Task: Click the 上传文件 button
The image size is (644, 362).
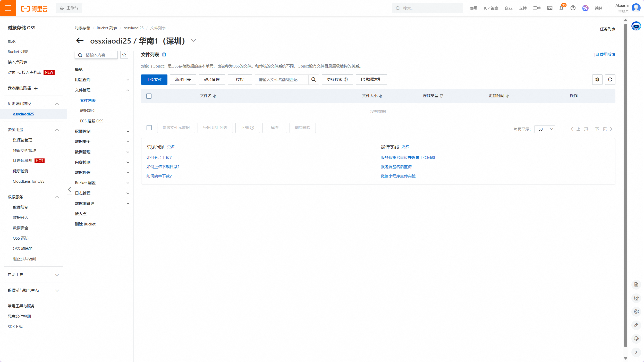Action: 154,80
